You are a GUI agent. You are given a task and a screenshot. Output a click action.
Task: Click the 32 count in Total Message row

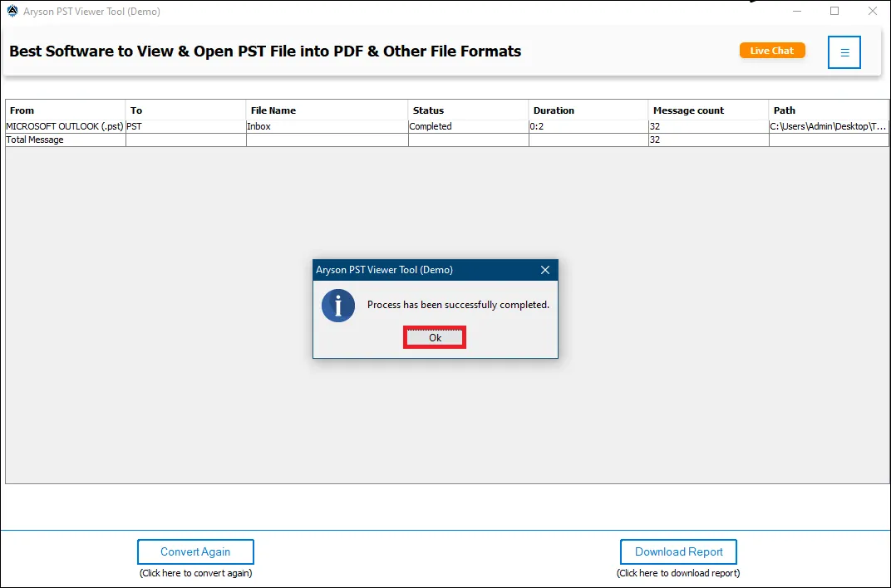(709, 140)
